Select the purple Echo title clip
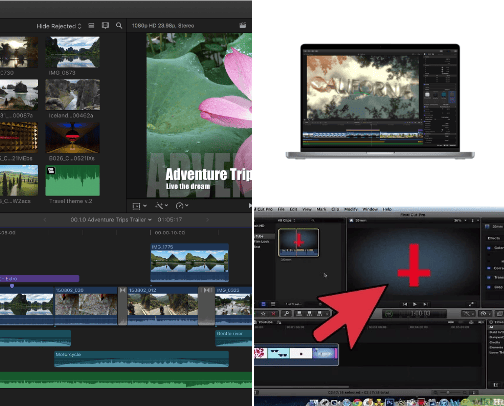504x406 pixels. pos(39,278)
